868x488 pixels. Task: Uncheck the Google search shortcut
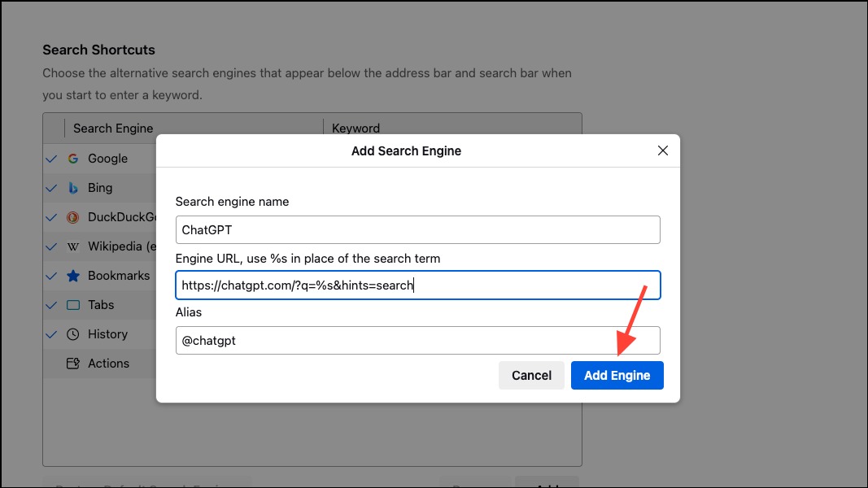coord(51,159)
